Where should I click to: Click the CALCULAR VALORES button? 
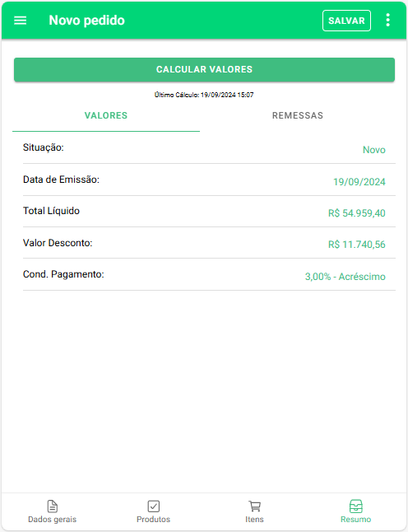click(204, 69)
